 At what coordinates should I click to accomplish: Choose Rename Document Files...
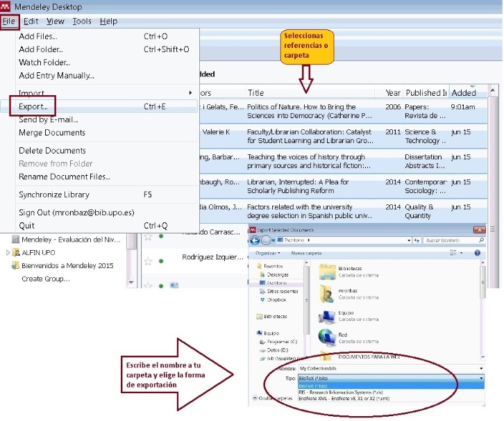[99, 176]
